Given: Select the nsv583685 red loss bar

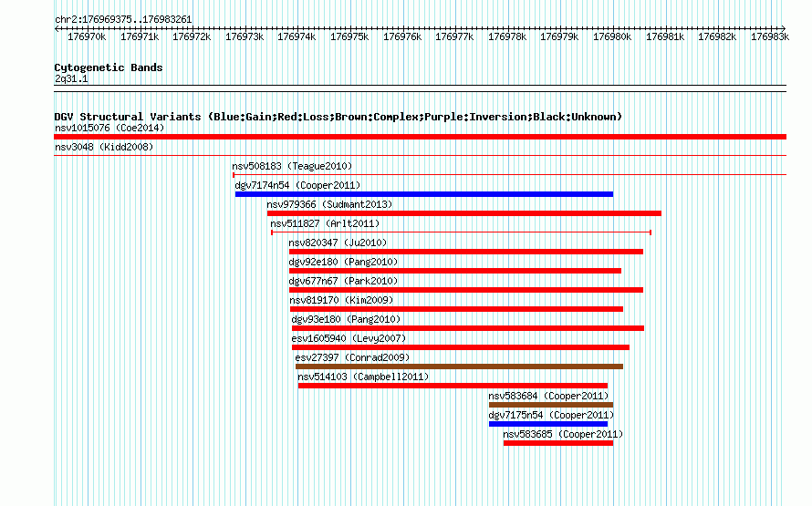Looking at the screenshot, I should (558, 443).
